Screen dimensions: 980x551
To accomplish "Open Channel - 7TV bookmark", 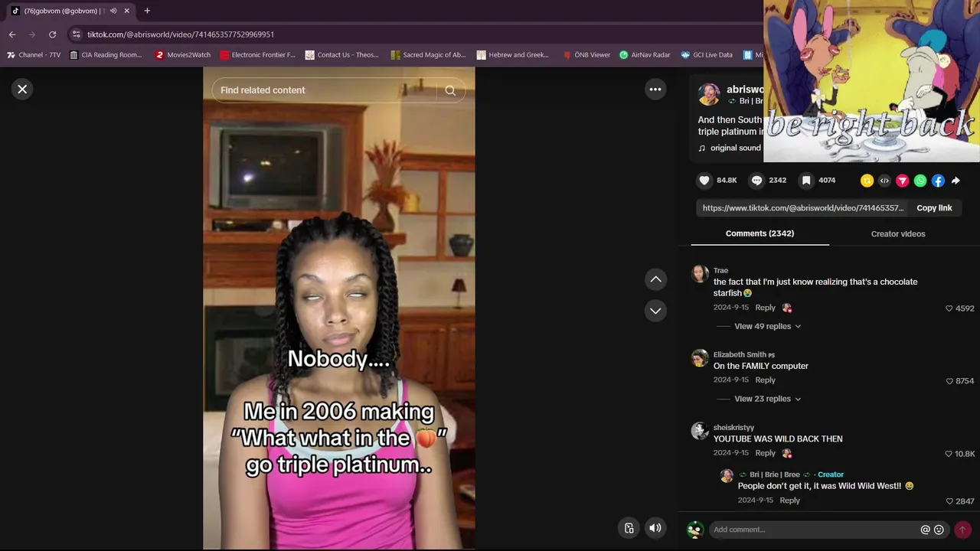I will tap(34, 55).
